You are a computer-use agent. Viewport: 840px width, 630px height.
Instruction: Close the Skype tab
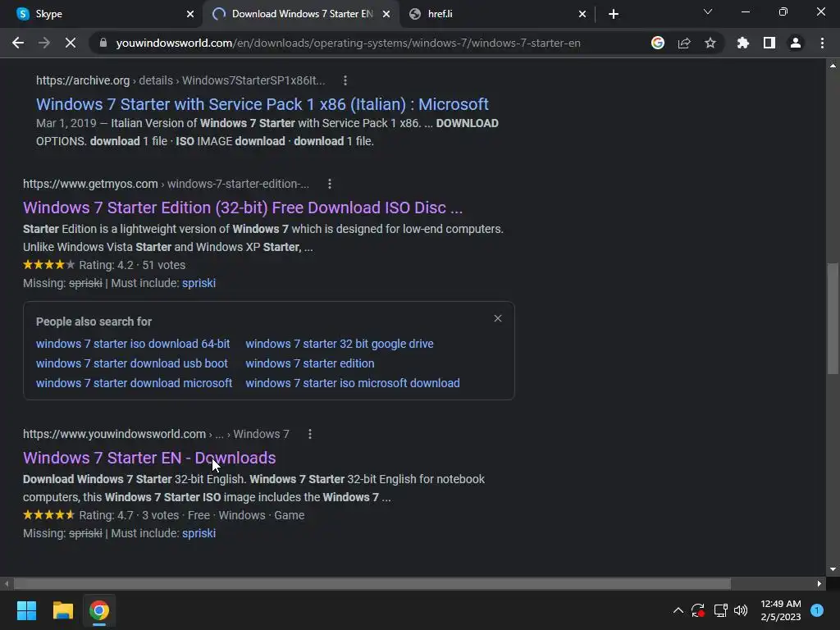(x=190, y=14)
